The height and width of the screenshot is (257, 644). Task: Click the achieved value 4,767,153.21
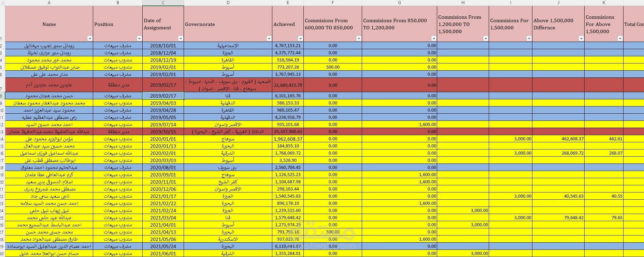click(x=288, y=46)
